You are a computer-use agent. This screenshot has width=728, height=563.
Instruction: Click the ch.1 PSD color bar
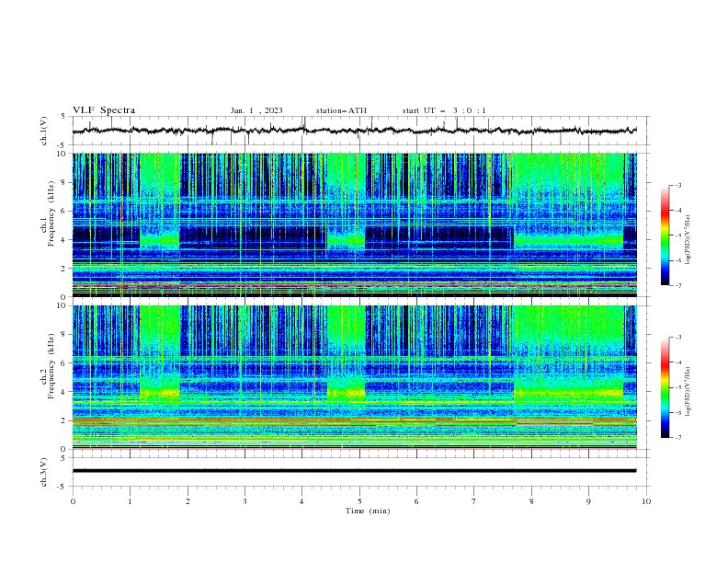coord(665,236)
